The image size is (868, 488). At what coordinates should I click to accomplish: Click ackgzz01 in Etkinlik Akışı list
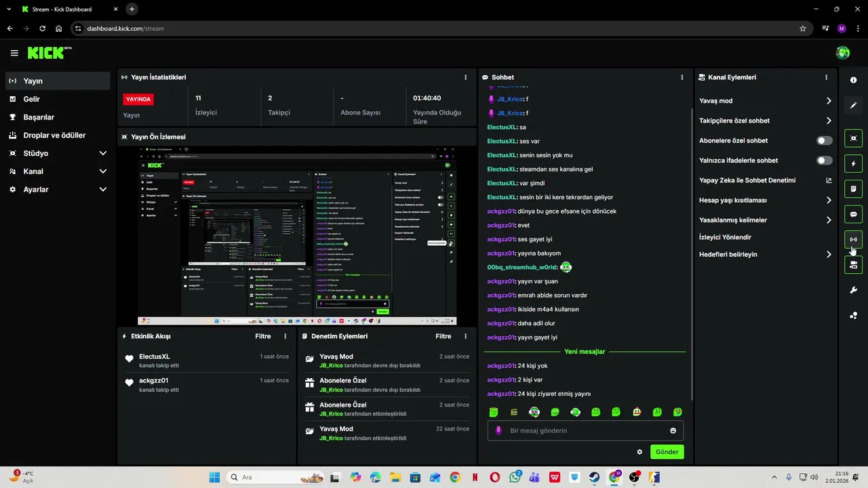(x=153, y=381)
